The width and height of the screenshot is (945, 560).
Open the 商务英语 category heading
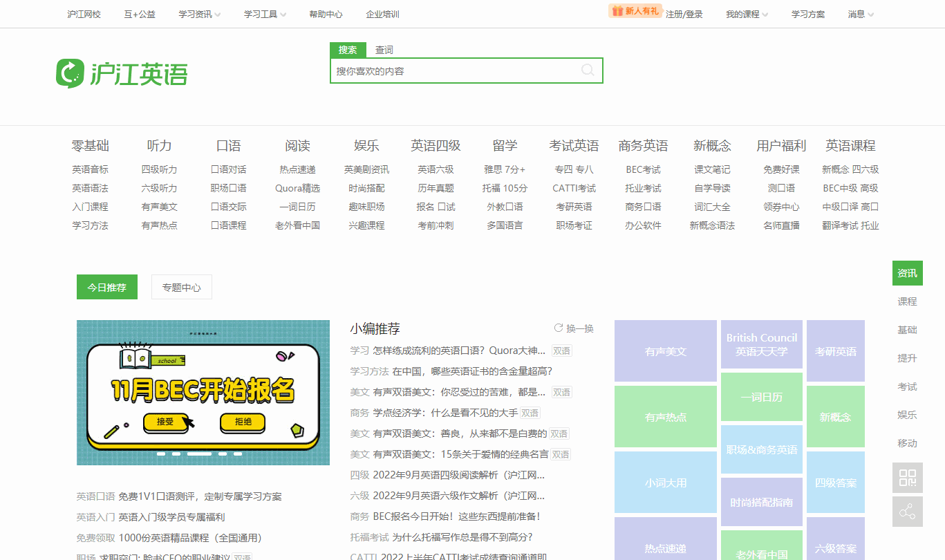click(x=643, y=146)
